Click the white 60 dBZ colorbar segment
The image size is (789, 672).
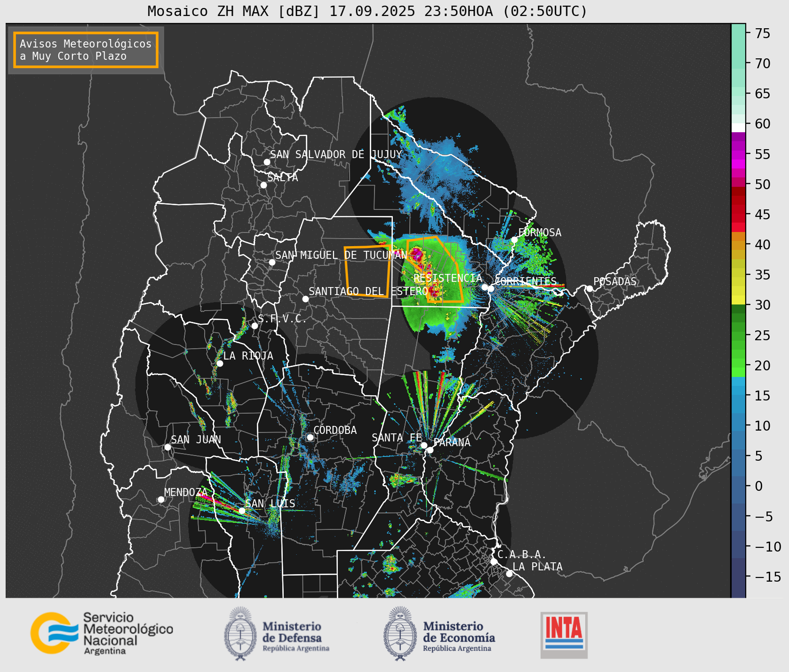coord(738,128)
